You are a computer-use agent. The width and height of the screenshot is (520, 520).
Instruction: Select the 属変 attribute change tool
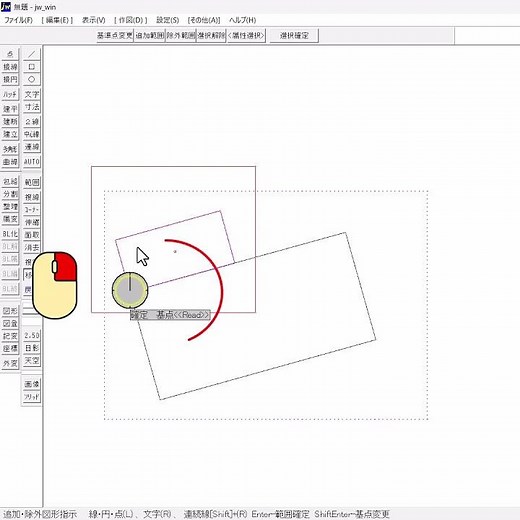pyautogui.click(x=10, y=219)
